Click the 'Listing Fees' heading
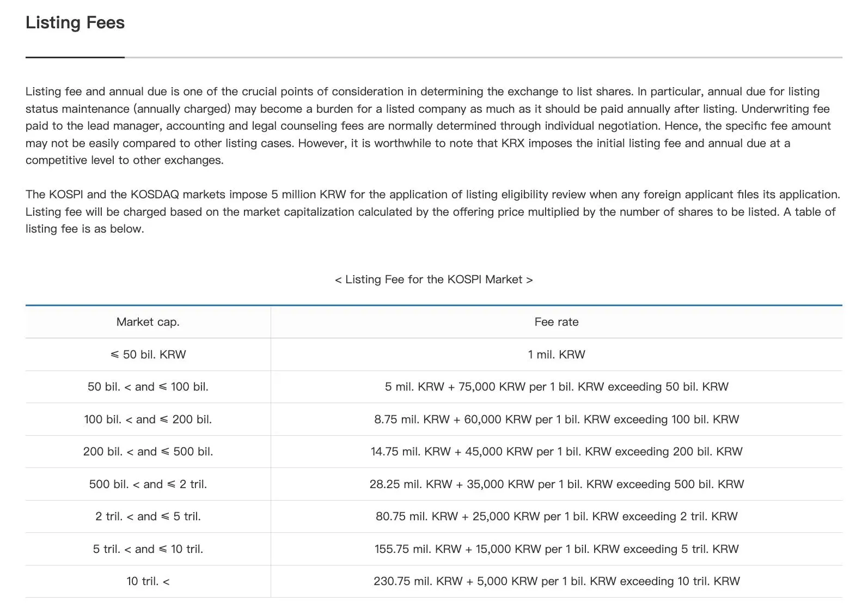This screenshot has width=868, height=608. (75, 22)
